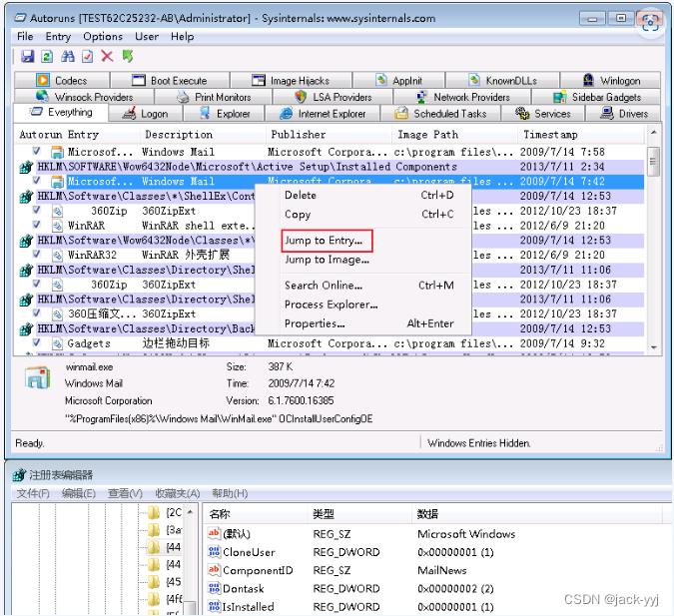This screenshot has width=674, height=616.
Task: Click the Find binoculars toolbar icon
Action: [x=68, y=56]
